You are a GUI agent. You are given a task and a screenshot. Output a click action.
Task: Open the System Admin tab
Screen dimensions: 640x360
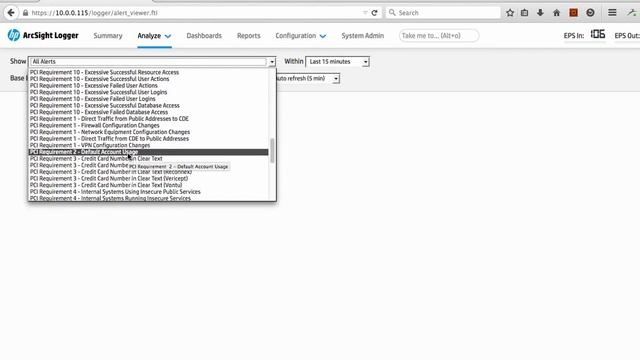pyautogui.click(x=363, y=36)
